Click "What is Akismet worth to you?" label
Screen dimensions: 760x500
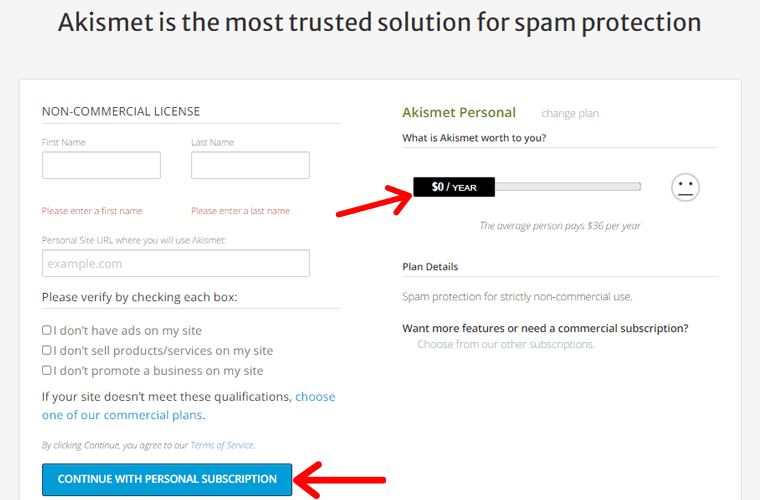474,138
